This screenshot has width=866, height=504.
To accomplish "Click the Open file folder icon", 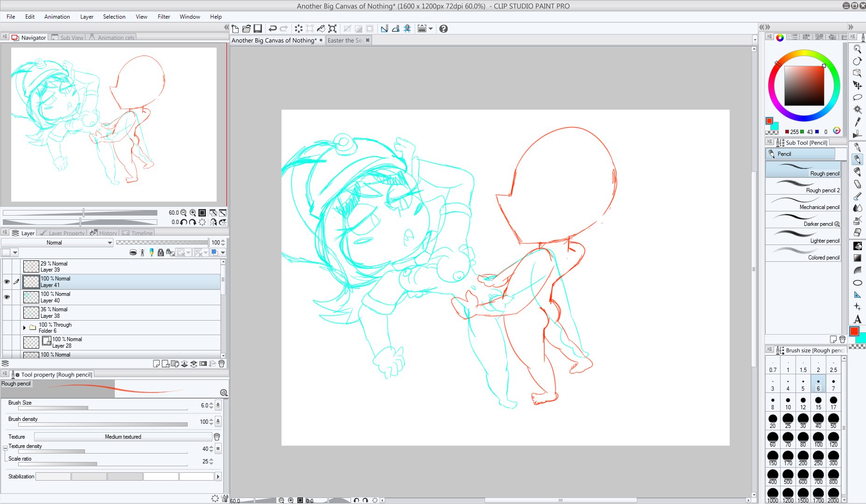I will [246, 29].
